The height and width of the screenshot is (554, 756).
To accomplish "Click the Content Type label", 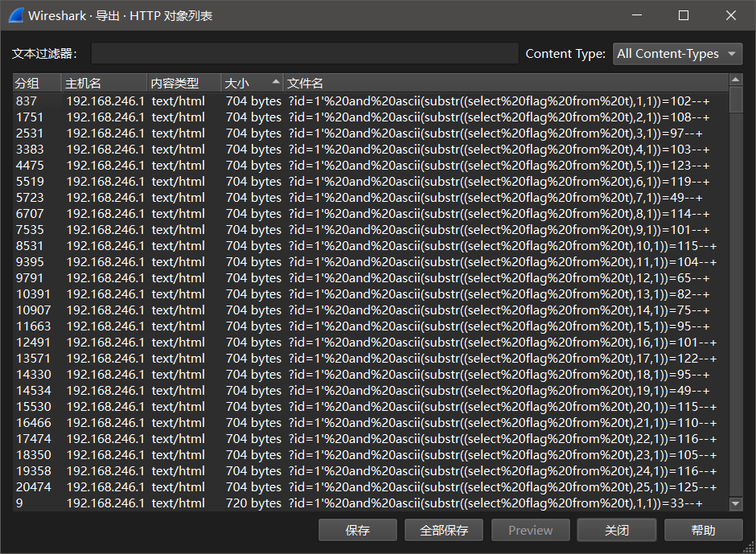I will (x=565, y=54).
